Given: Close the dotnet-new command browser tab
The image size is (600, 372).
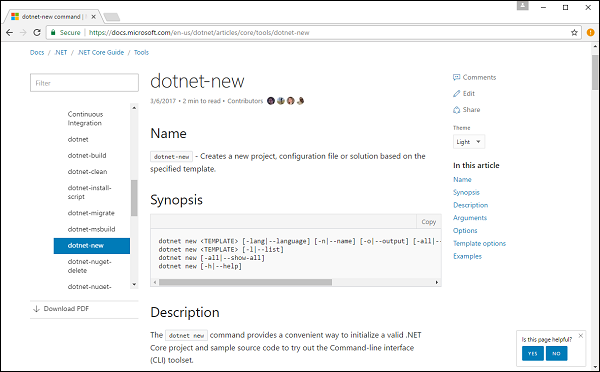Looking at the screenshot, I should point(93,17).
